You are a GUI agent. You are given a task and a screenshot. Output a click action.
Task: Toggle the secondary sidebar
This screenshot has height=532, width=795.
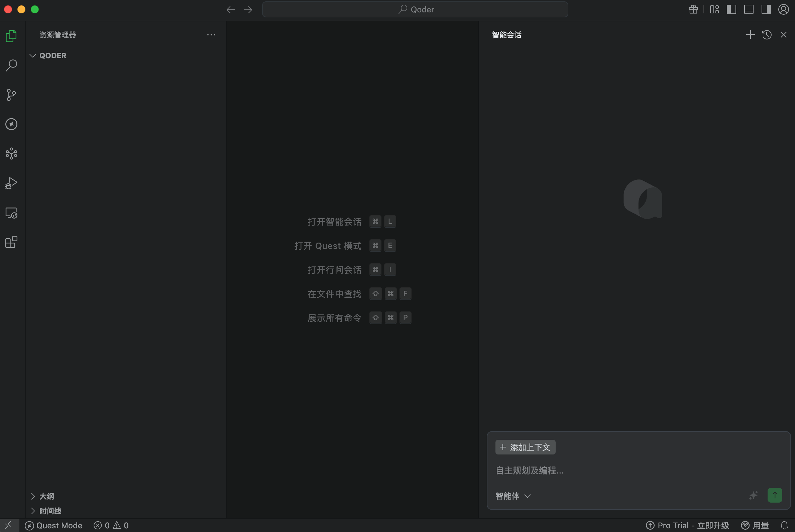[x=766, y=9]
